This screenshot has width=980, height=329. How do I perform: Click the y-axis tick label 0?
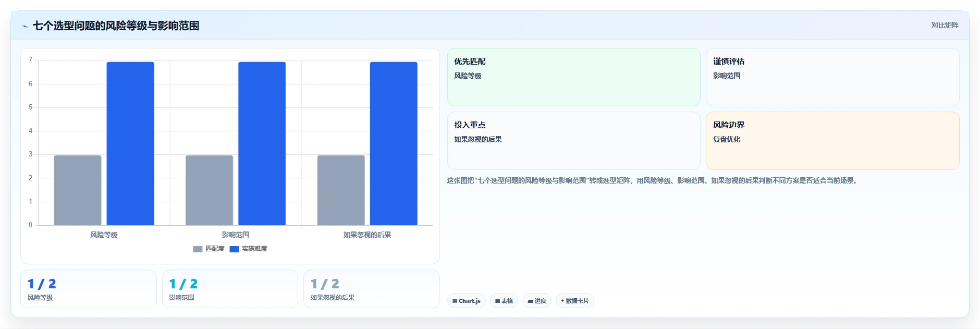point(30,225)
